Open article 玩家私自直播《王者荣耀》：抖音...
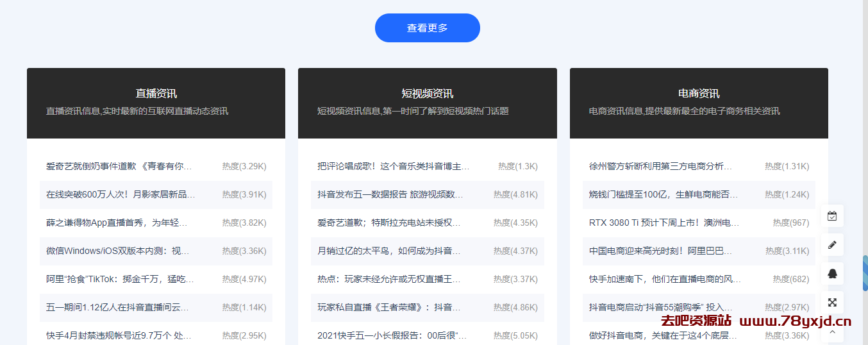Viewport: 868px width, 345px height. pos(389,307)
